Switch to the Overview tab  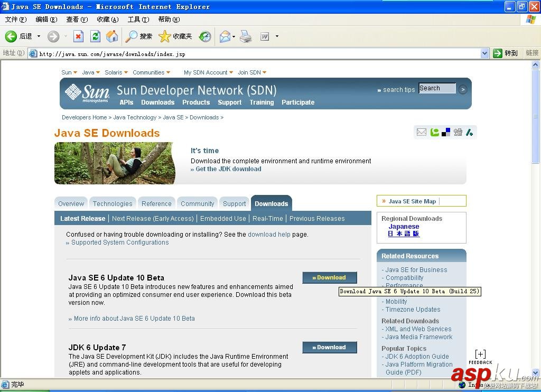point(71,203)
